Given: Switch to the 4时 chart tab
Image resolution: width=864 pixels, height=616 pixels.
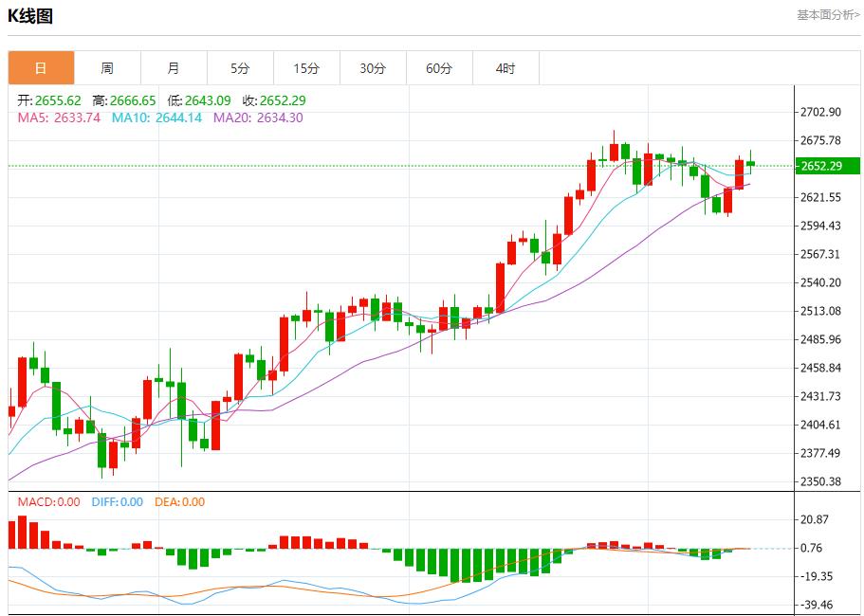Looking at the screenshot, I should (506, 68).
